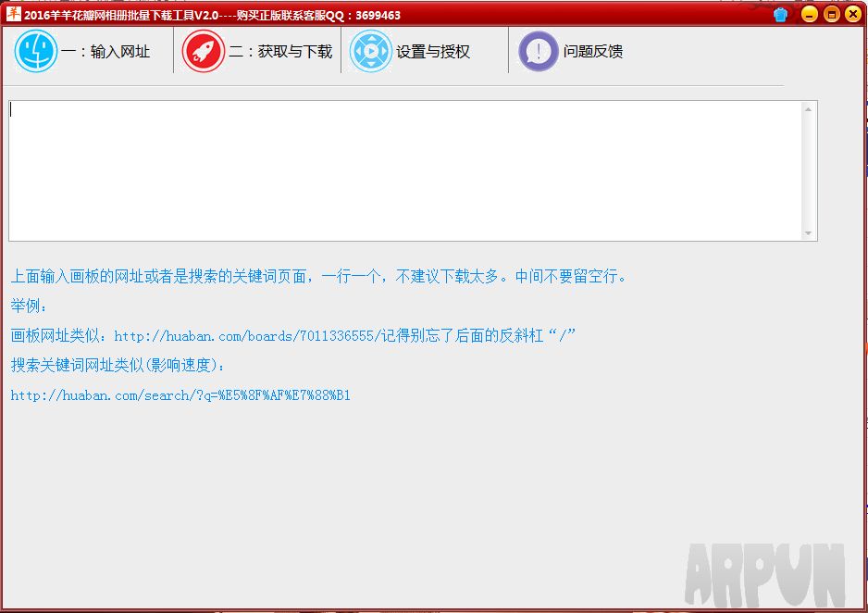Click the blue play-pad settings icon
The height and width of the screenshot is (613, 868).
click(x=371, y=51)
